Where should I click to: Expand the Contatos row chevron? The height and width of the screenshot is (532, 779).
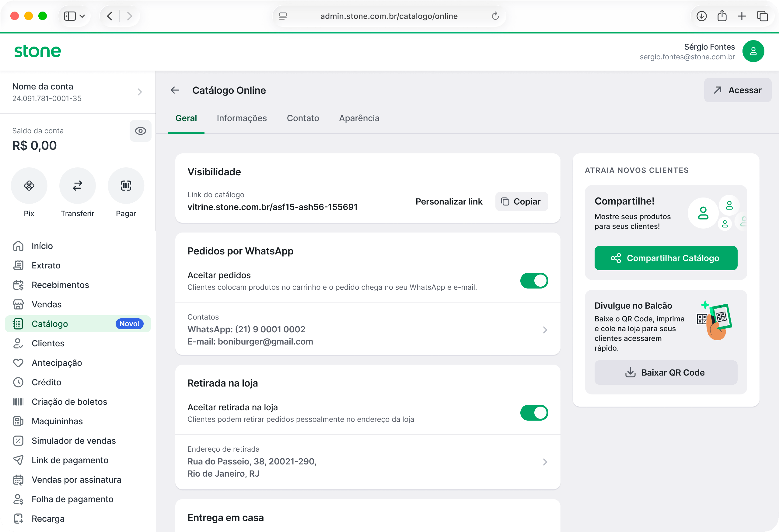[545, 330]
